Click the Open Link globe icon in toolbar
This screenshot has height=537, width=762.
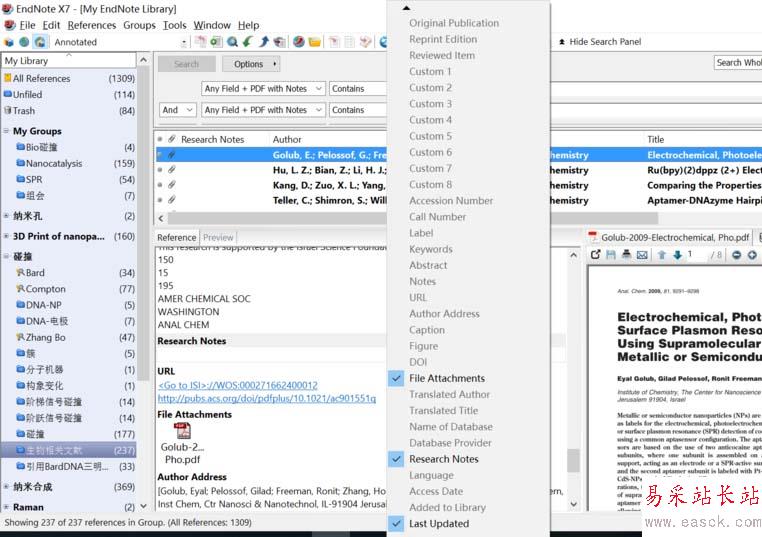[x=299, y=42]
